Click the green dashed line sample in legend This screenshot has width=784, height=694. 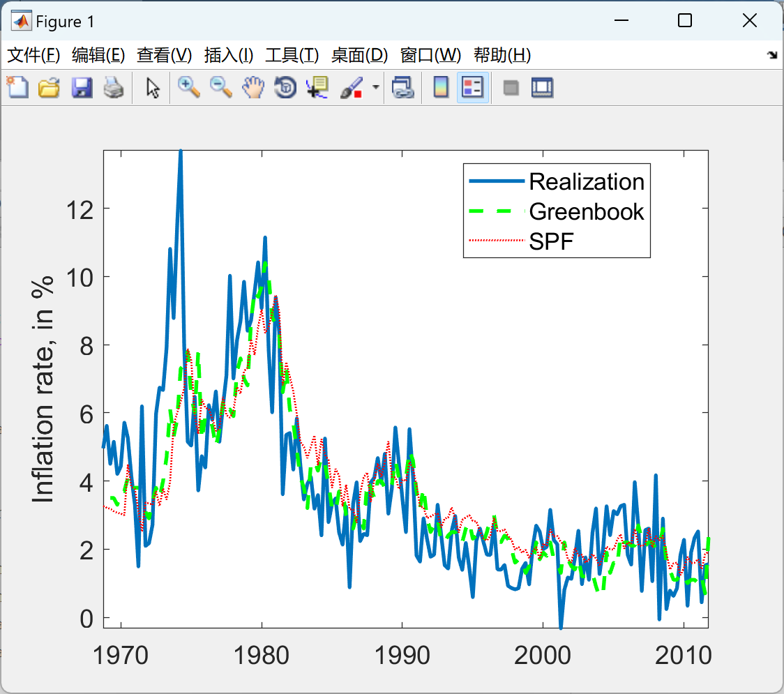(x=497, y=211)
